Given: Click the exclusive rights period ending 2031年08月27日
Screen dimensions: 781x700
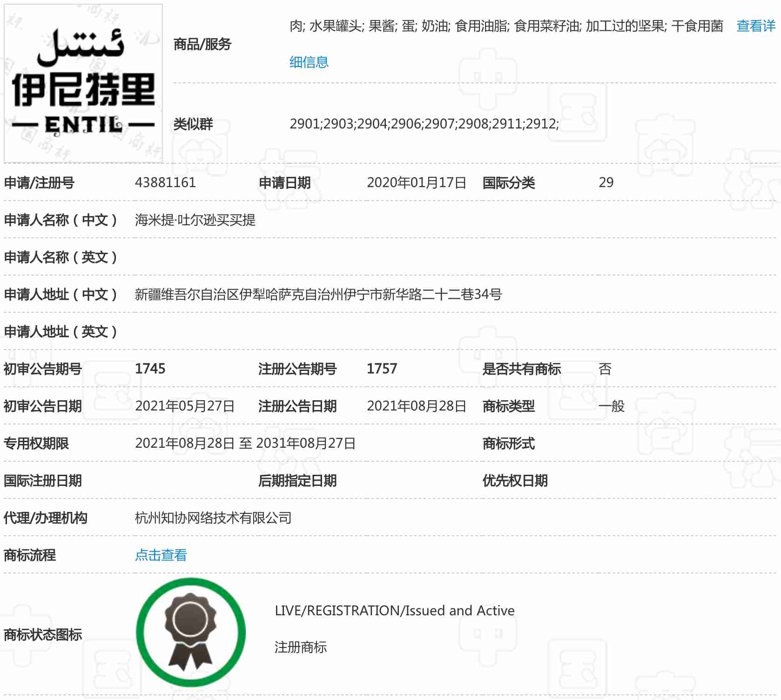Looking at the screenshot, I should click(x=245, y=443).
